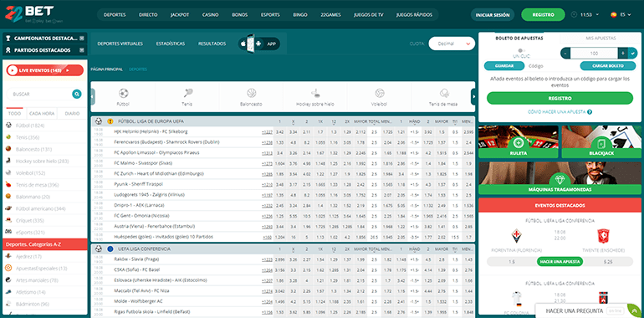Viewport: 644px width, 318px height.
Task: Click the Android app download icon
Action: 258,44
